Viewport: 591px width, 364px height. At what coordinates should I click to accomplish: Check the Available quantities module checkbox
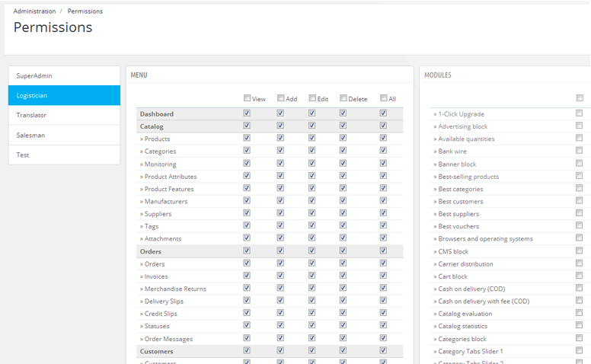pos(580,138)
